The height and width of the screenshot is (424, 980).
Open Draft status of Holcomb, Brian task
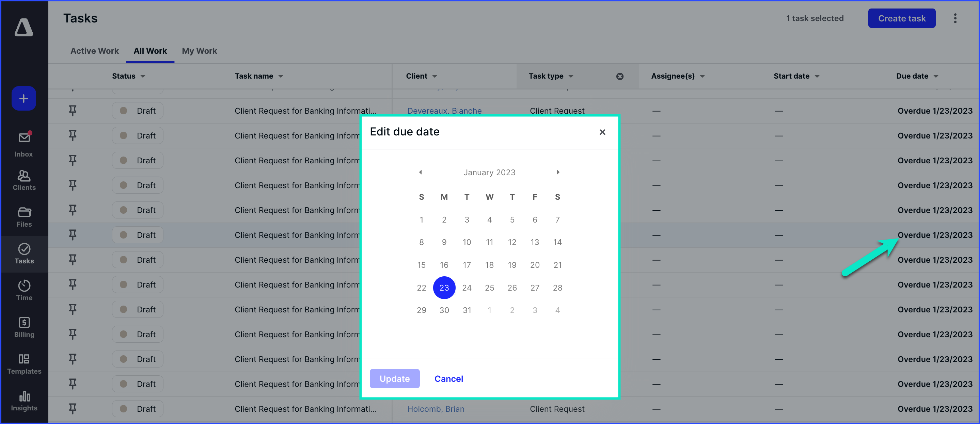138,409
